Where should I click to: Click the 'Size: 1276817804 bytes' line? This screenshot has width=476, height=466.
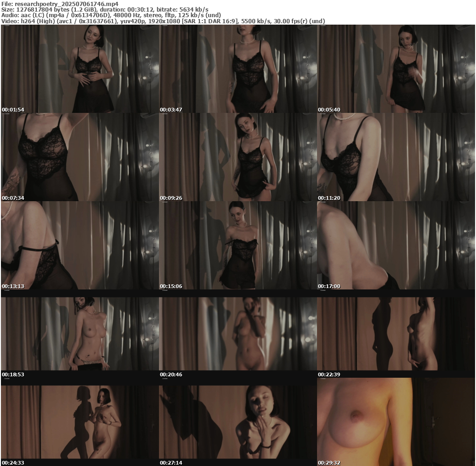(x=105, y=10)
